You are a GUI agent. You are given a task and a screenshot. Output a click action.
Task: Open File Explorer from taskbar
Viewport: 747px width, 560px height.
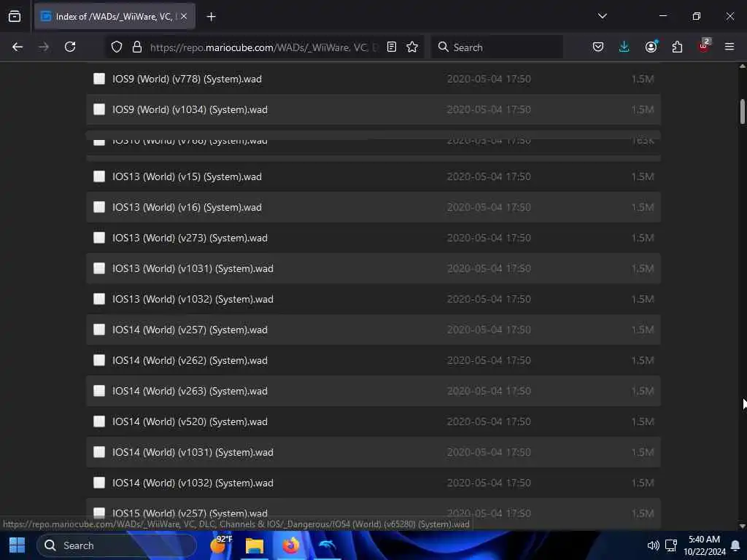coord(255,545)
